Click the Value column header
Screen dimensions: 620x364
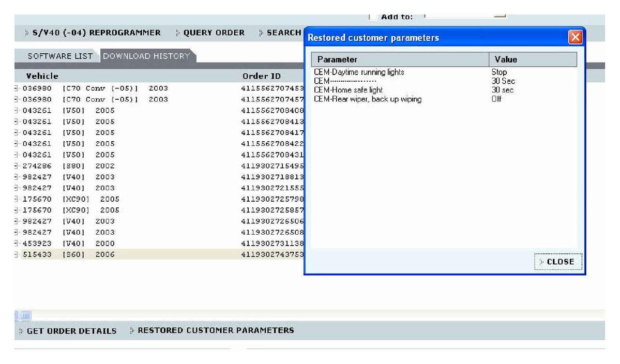pyautogui.click(x=533, y=59)
